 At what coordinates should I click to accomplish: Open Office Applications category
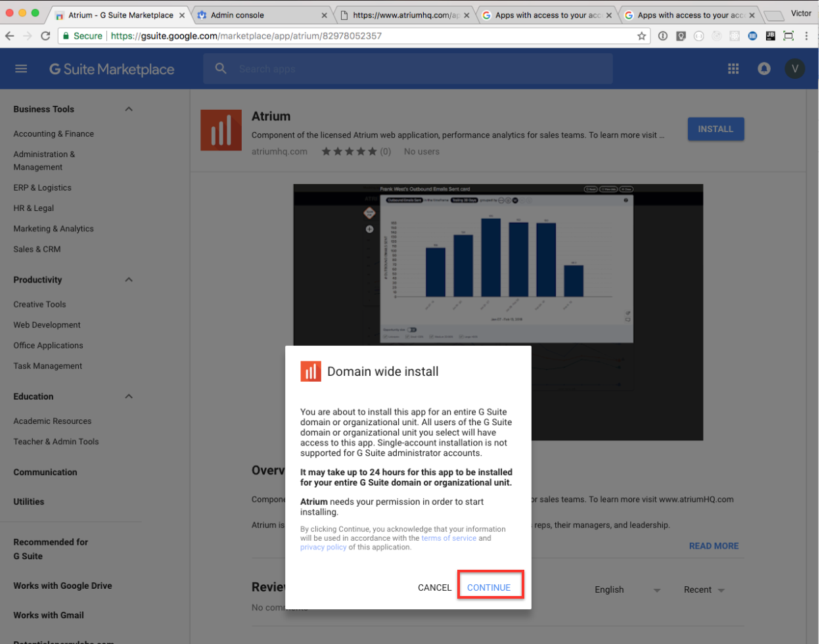coord(48,345)
